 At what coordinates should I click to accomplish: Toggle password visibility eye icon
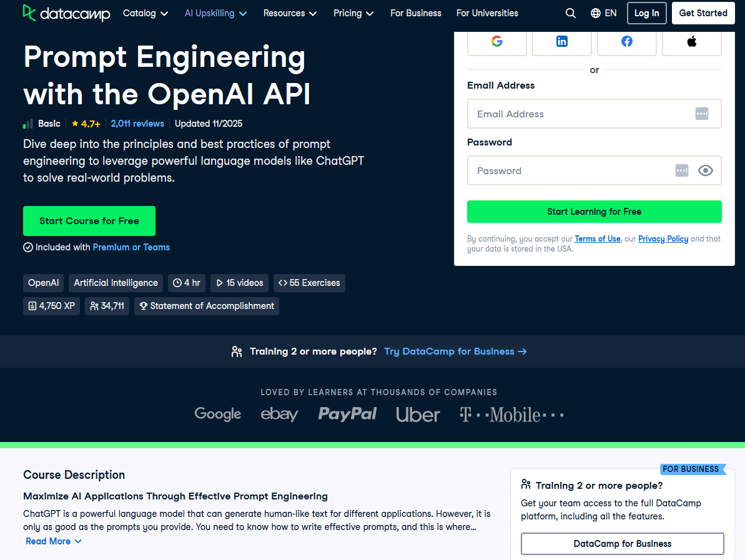point(706,170)
